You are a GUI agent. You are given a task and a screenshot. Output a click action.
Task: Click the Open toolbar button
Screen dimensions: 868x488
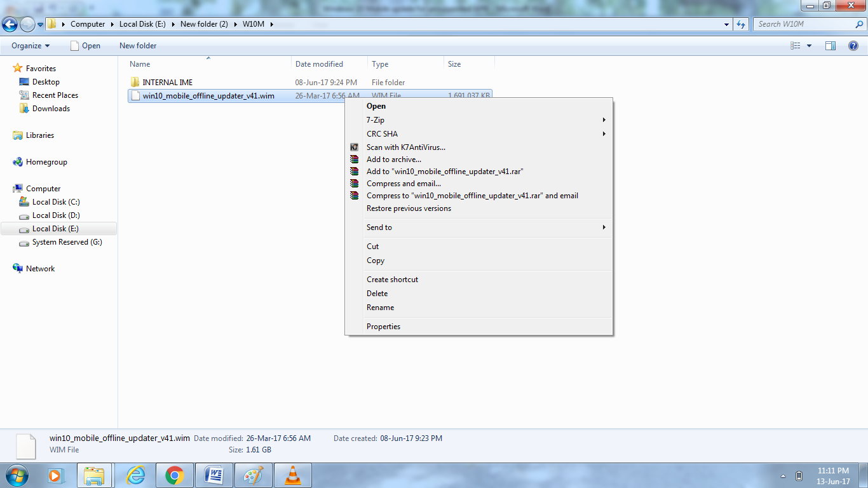[85, 46]
